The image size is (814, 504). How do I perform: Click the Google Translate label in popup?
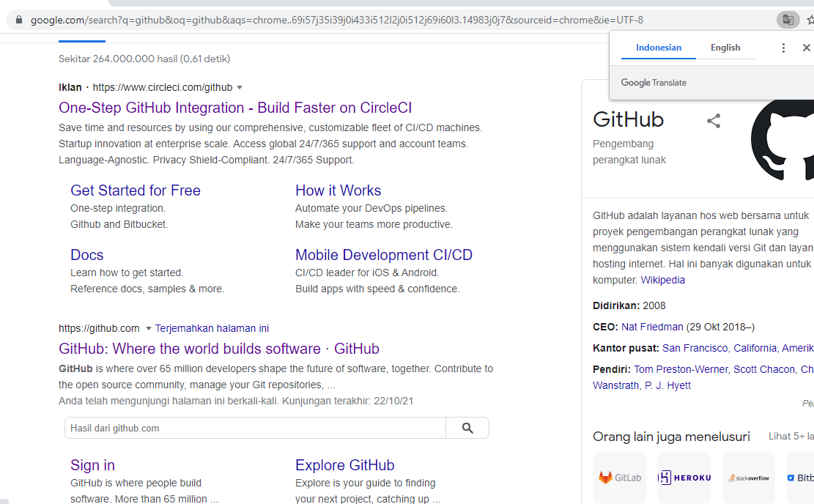654,83
